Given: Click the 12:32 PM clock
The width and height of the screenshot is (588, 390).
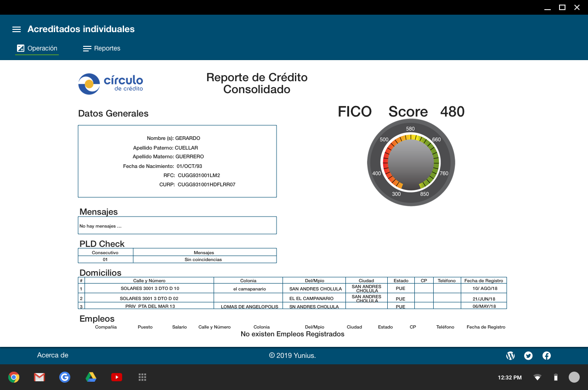Looking at the screenshot, I should (x=509, y=378).
